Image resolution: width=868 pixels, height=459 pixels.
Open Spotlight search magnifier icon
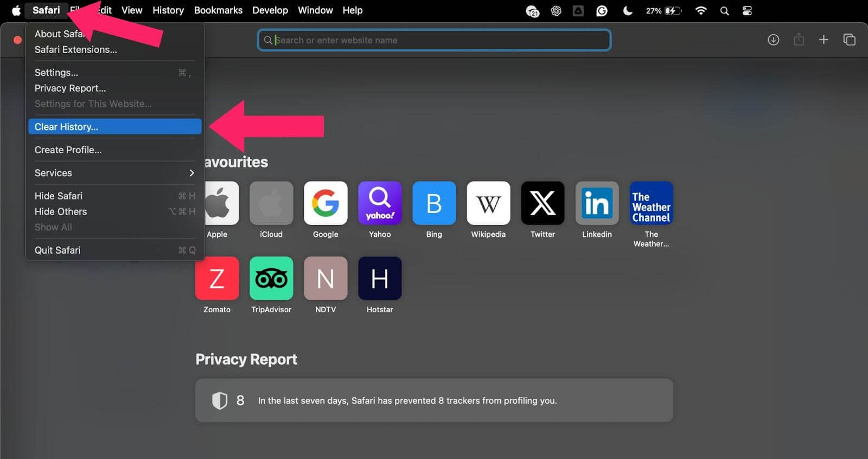pyautogui.click(x=724, y=11)
